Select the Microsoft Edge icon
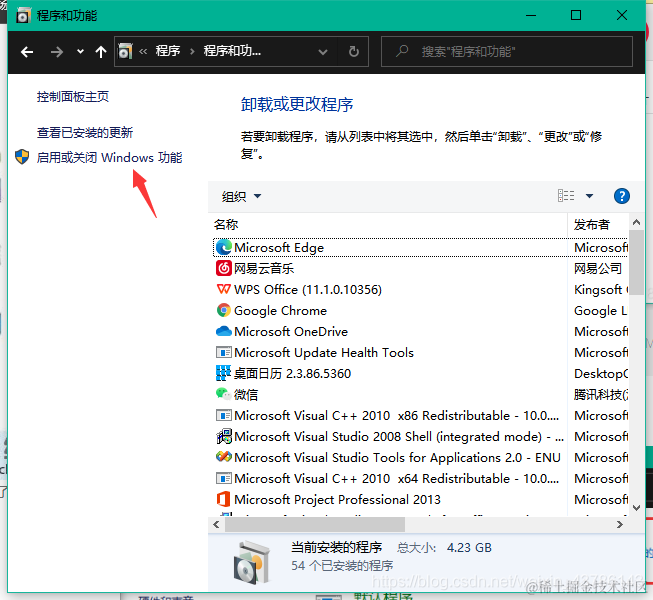This screenshot has width=653, height=600. [x=224, y=247]
